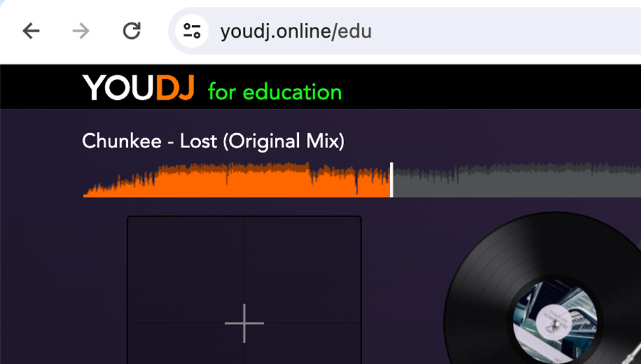641x364 pixels.
Task: Tap the bottom-right quadrant of the XY pad
Action: pos(303,343)
